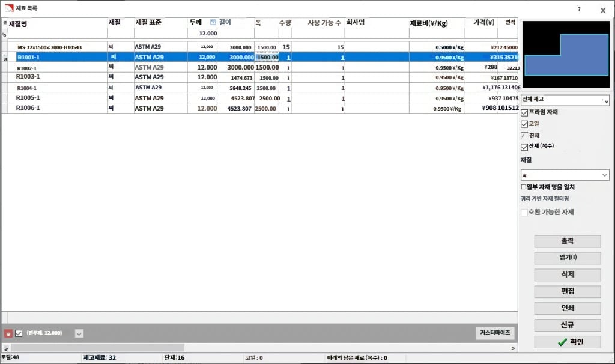This screenshot has height=364, width=615.
Task: Click 재고재료: 32 in status bar
Action: pyautogui.click(x=100, y=358)
